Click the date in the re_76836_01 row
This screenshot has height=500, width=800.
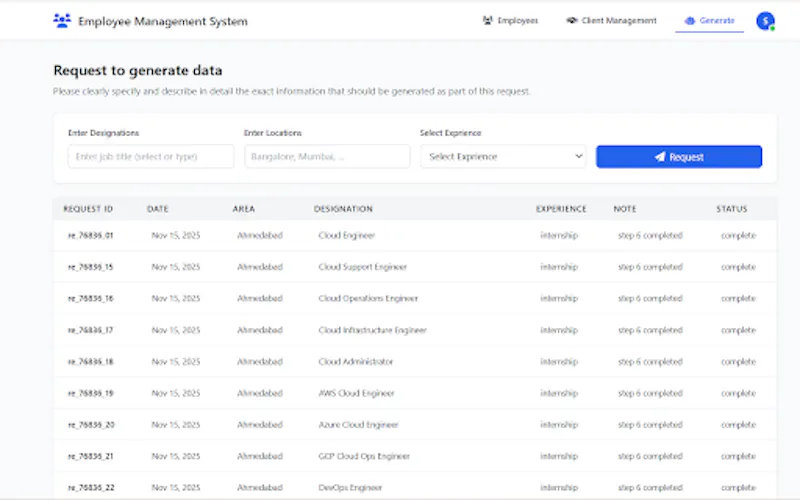(x=176, y=236)
